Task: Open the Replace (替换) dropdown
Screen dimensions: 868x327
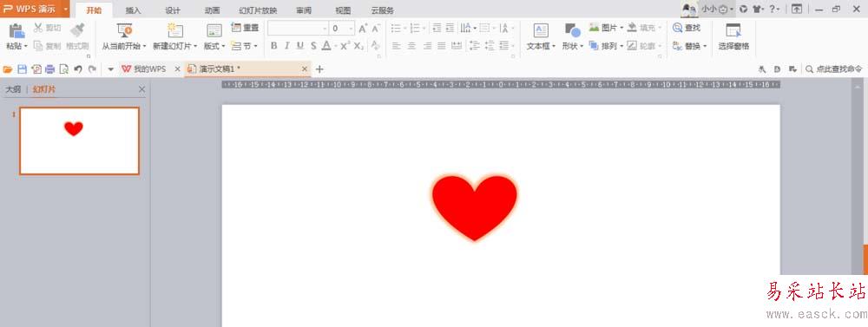Action: (690, 46)
